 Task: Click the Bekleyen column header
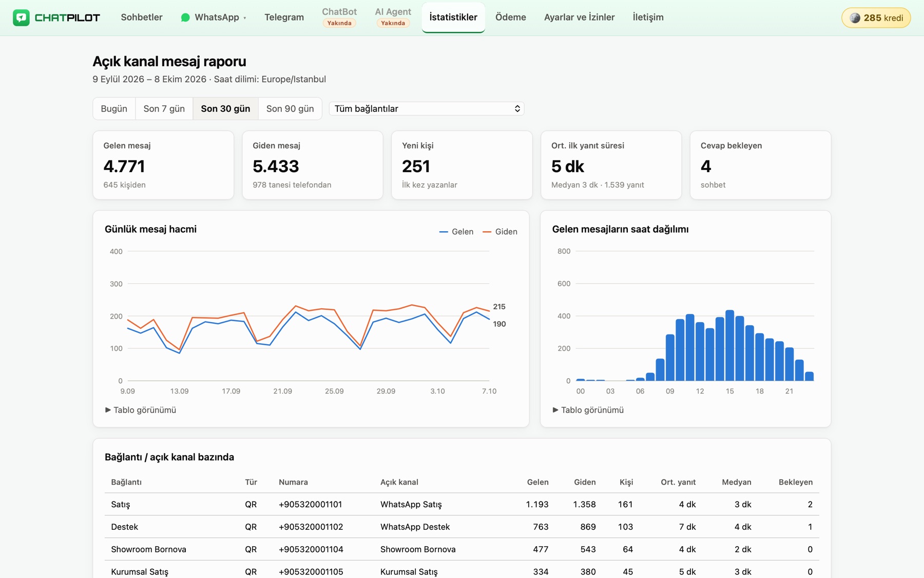795,482
